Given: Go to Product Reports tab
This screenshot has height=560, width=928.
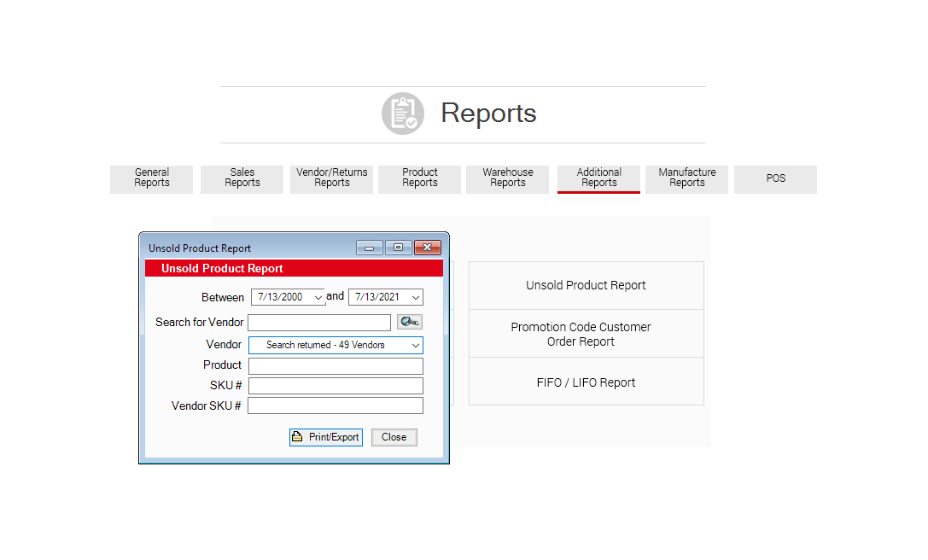Looking at the screenshot, I should 420,178.
